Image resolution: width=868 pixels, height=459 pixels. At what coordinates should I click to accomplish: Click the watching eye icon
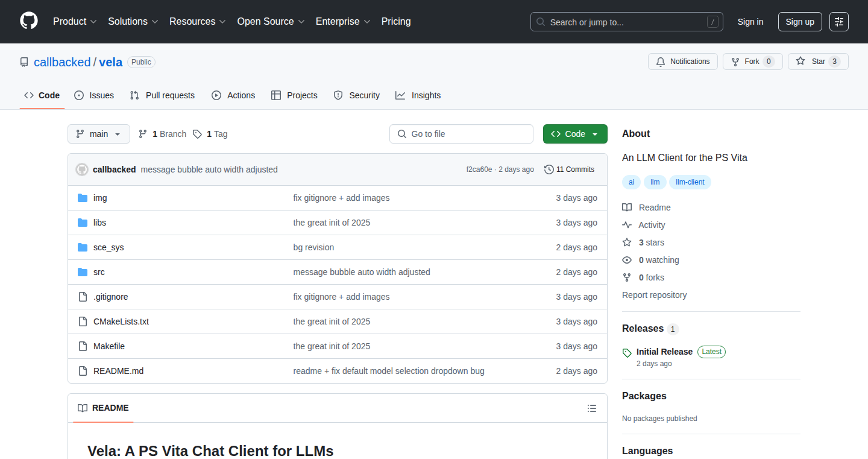click(x=627, y=260)
